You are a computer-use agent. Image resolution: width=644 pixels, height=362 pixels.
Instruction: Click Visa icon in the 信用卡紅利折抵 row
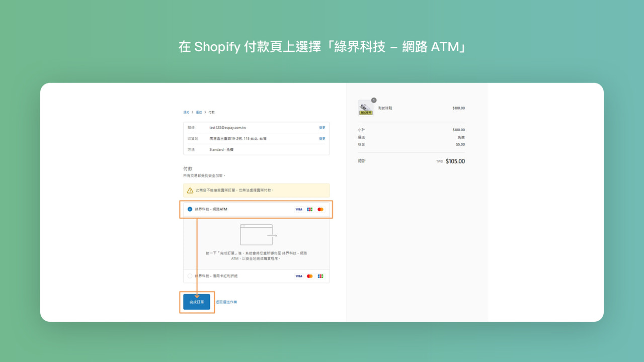(x=299, y=276)
